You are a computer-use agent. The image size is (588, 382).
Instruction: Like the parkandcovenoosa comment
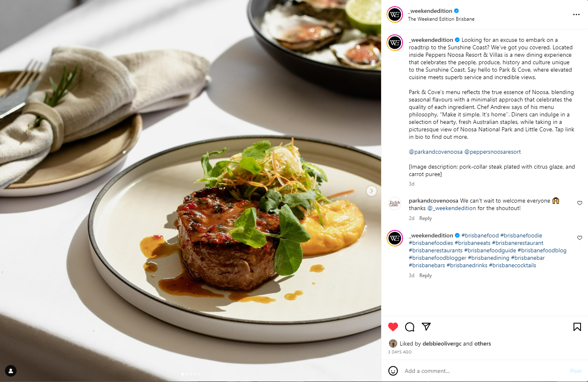[x=580, y=203]
